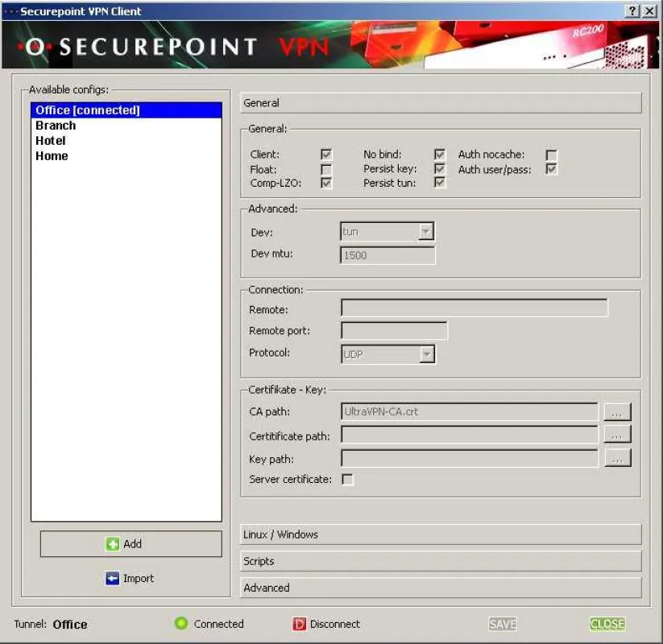Click the green CLOSE button
This screenshot has width=663, height=644.
pos(607,624)
